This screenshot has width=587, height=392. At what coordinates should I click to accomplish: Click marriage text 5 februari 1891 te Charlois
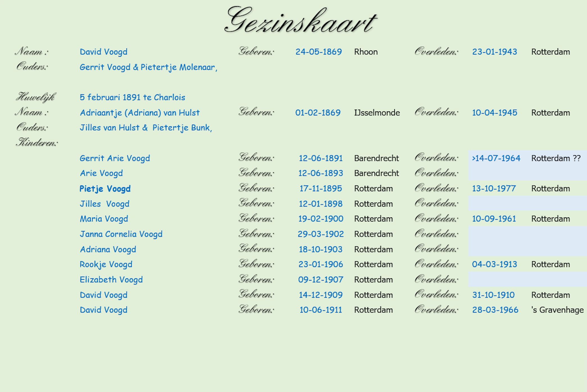tap(132, 97)
